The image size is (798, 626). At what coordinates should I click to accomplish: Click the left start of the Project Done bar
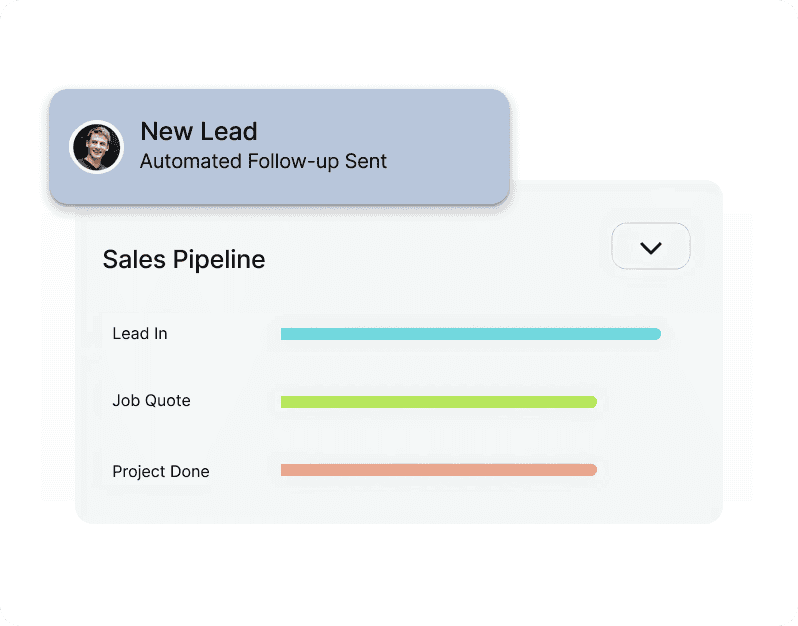(285, 470)
